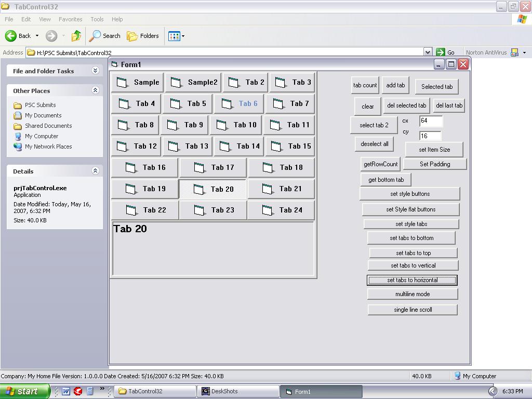Image resolution: width=532 pixels, height=399 pixels.
Task: Collapse the Details panel
Action: point(95,171)
